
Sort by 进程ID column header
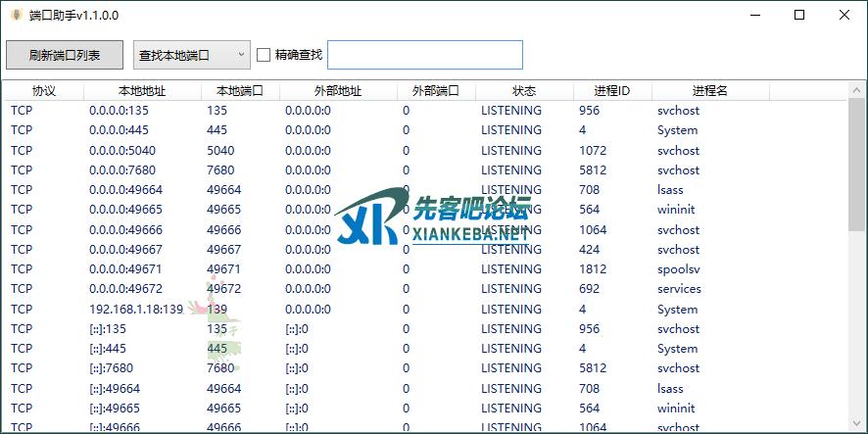click(612, 90)
